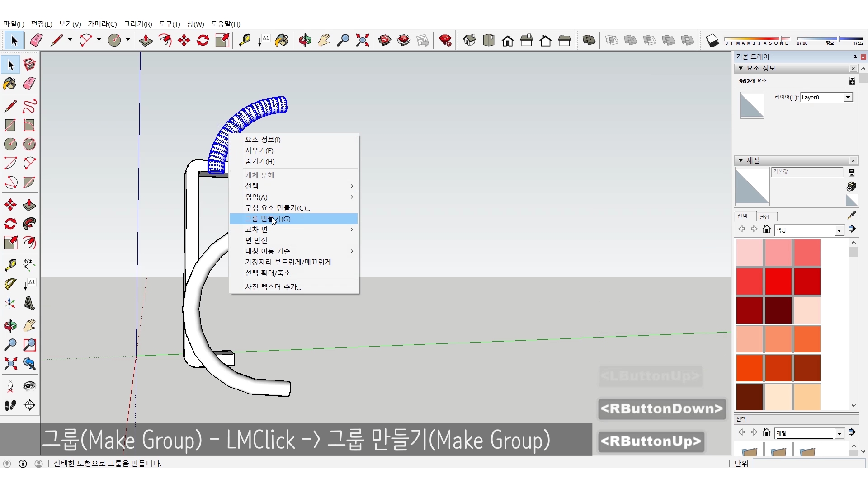Click the 기본값 material name field
Viewport: 868px width, 488px height.
(807, 172)
